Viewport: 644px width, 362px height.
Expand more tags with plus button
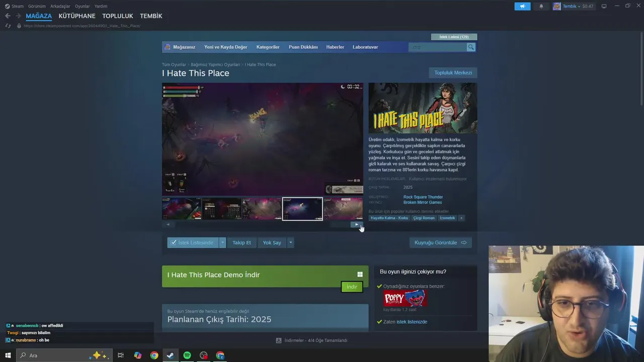(x=461, y=218)
